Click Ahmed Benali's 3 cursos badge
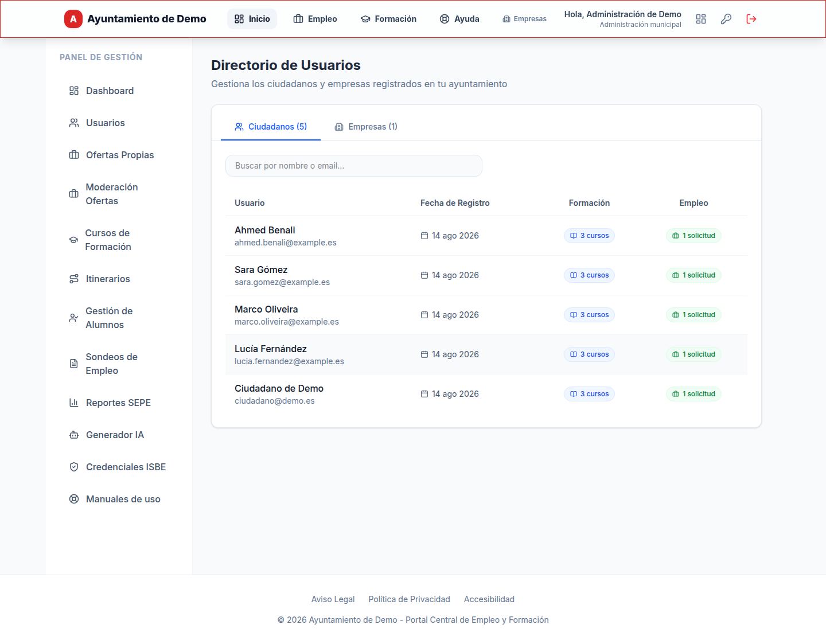Image resolution: width=826 pixels, height=644 pixels. [589, 236]
